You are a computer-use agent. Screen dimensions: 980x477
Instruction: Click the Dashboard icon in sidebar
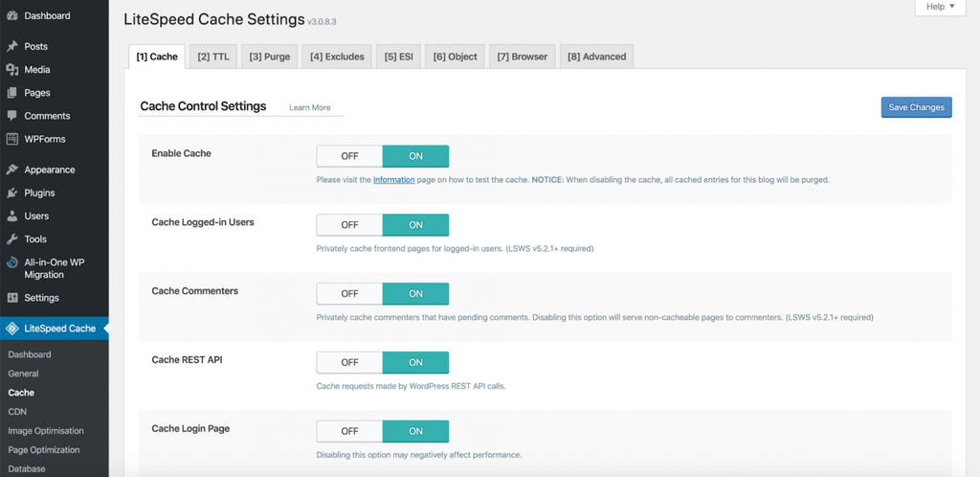[12, 16]
